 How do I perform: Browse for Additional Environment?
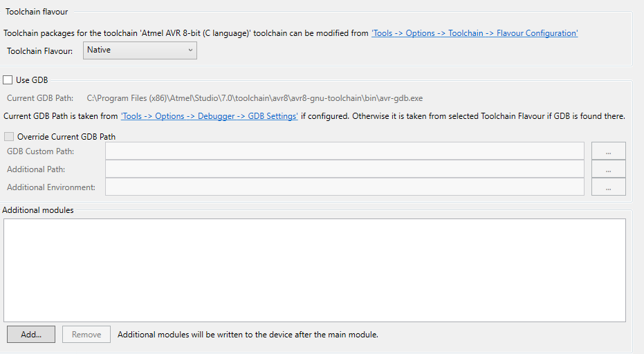tap(608, 187)
